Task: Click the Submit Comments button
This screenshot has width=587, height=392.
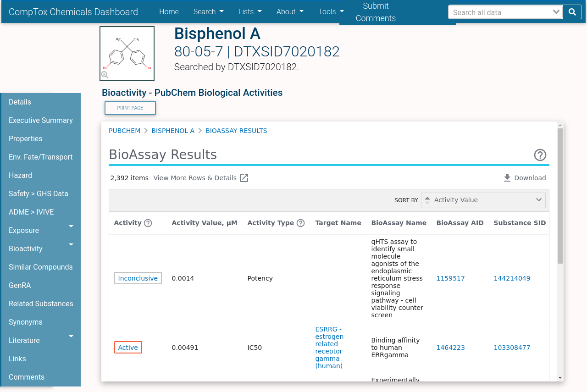Action: (376, 12)
